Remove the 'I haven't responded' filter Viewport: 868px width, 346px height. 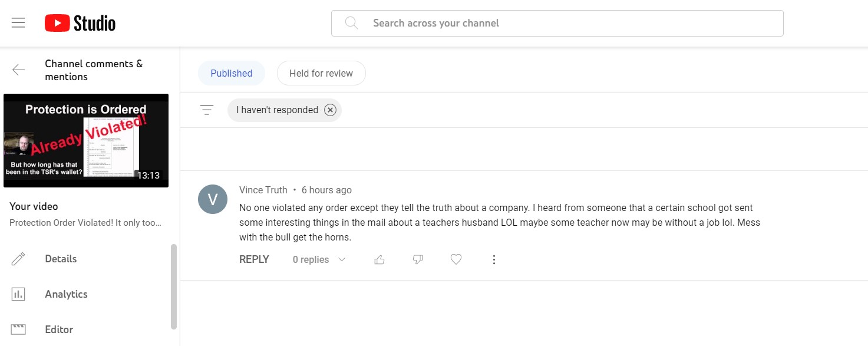(330, 110)
